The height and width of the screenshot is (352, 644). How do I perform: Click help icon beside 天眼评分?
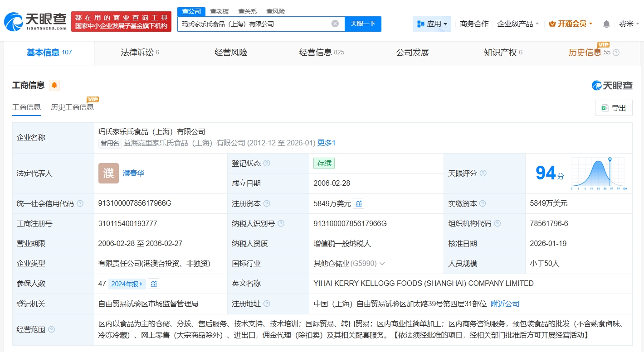click(x=483, y=174)
